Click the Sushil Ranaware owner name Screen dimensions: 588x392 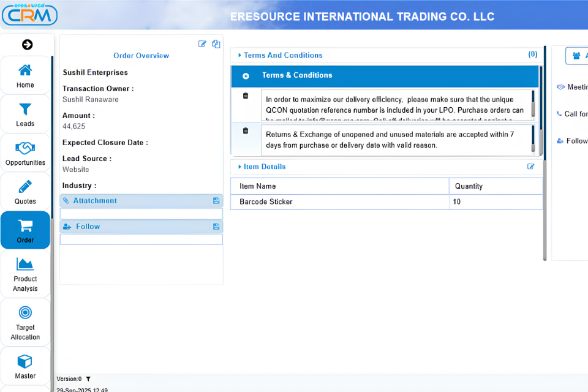coord(91,99)
